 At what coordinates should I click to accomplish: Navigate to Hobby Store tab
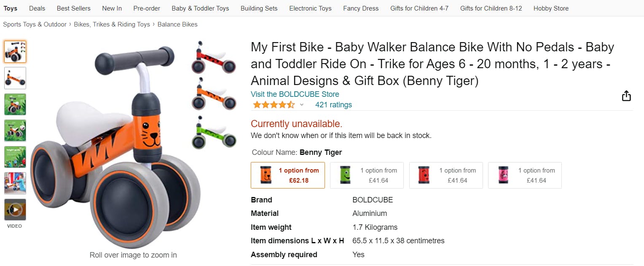tap(550, 8)
